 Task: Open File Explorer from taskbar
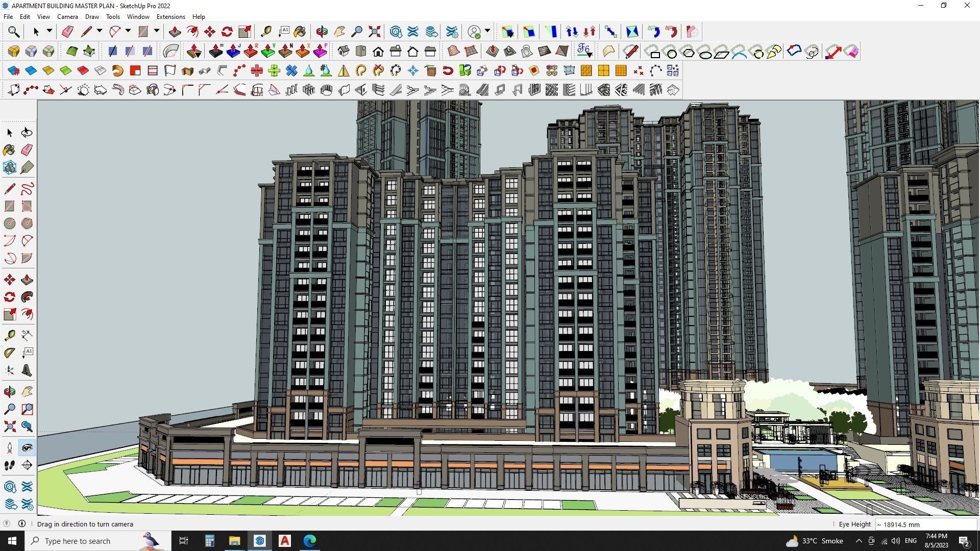[234, 541]
